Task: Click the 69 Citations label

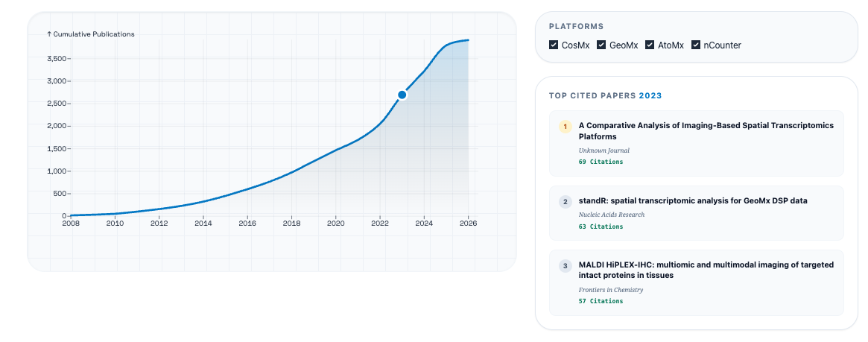Action: [x=601, y=162]
